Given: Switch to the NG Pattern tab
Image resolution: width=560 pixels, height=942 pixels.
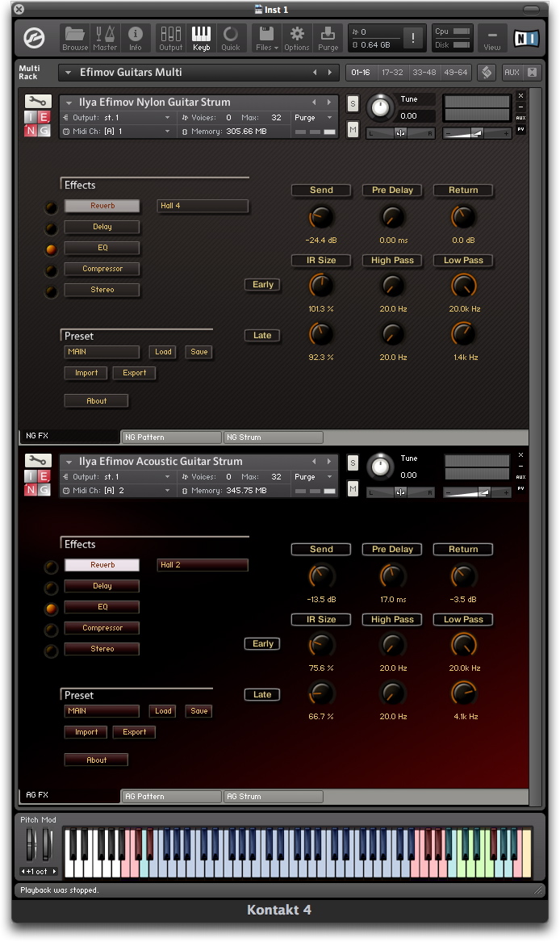Looking at the screenshot, I should (x=171, y=438).
